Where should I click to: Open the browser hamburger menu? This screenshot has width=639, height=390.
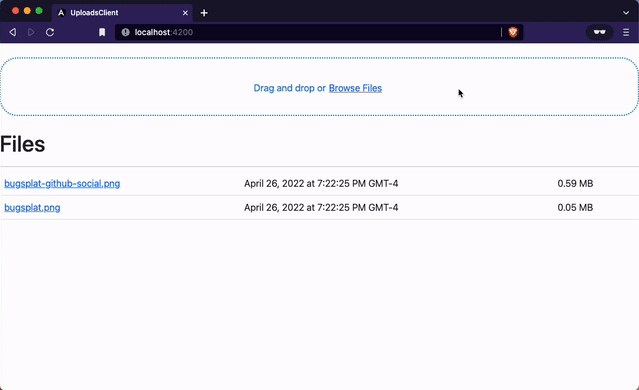(x=626, y=32)
